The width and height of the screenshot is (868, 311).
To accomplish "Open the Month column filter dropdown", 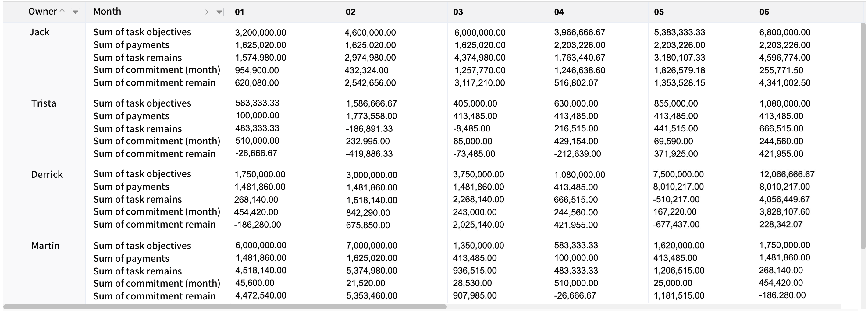I will coord(219,12).
